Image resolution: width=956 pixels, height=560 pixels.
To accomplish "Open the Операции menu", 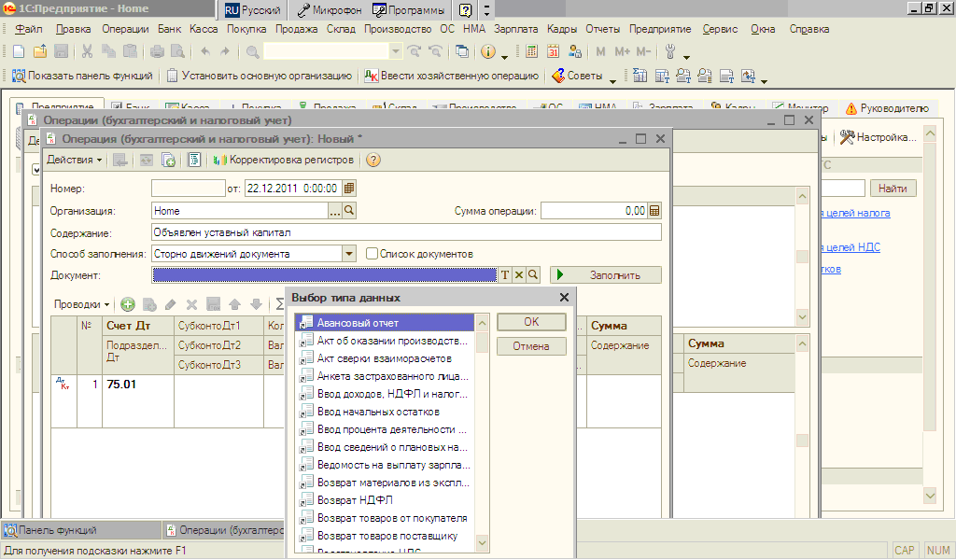I will coord(125,29).
